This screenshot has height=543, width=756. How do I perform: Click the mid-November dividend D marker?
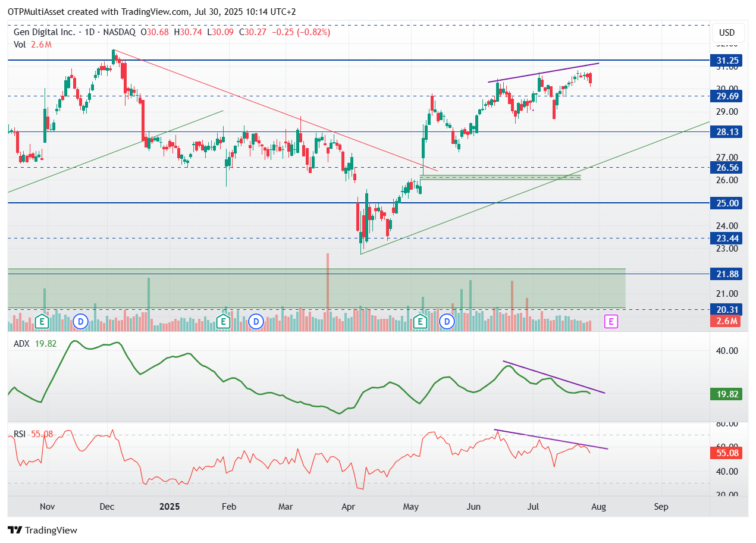pos(81,322)
